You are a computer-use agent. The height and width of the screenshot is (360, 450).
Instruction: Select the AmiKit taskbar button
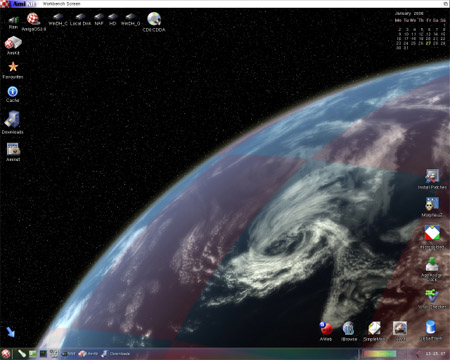(88, 354)
